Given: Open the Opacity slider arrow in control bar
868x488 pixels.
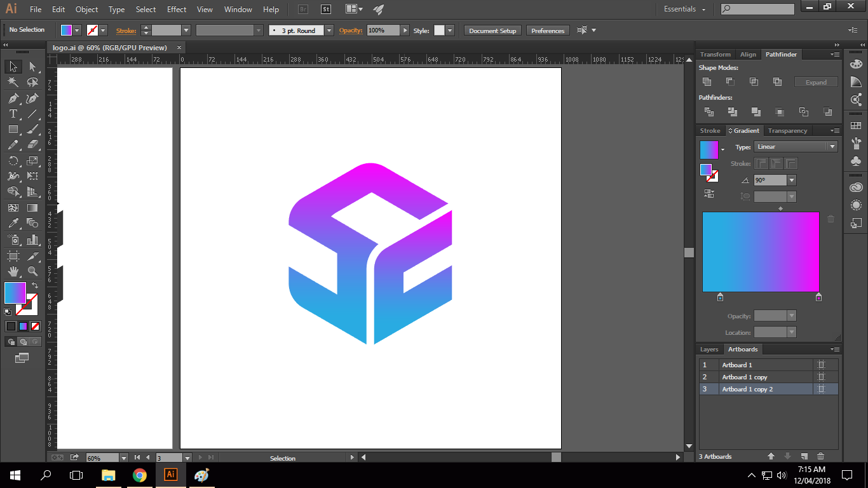Looking at the screenshot, I should (405, 30).
